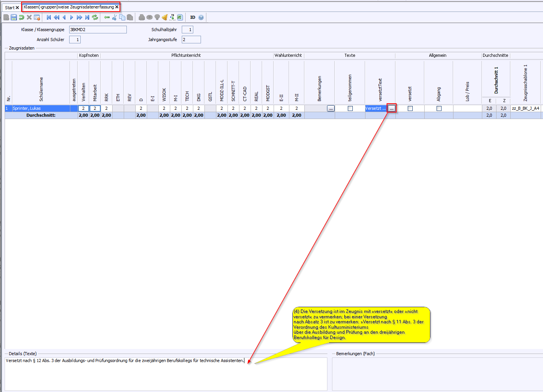Click the ID toolbar button
This screenshot has height=392, width=543.
(193, 17)
